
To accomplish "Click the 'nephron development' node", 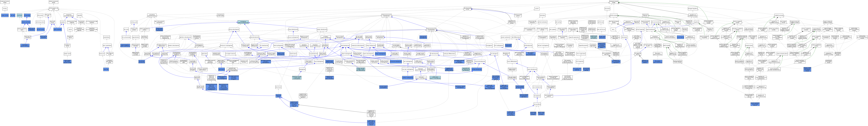I will pos(368,54).
